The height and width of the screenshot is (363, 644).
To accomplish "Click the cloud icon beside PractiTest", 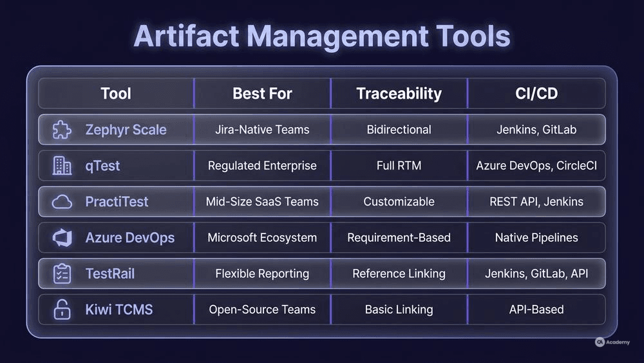I will 62,202.
